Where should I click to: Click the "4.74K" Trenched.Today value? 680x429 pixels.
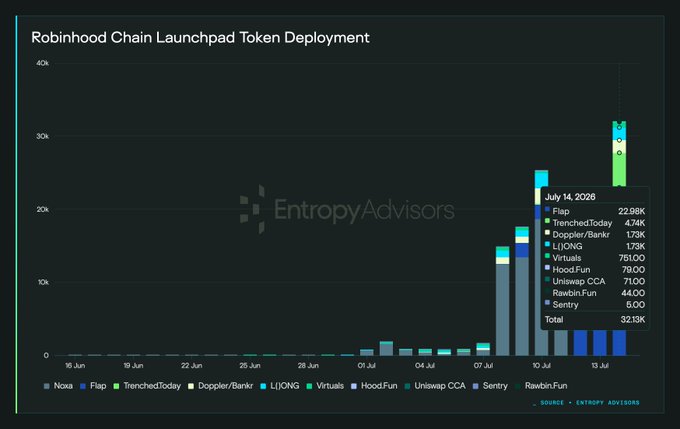[x=634, y=223]
